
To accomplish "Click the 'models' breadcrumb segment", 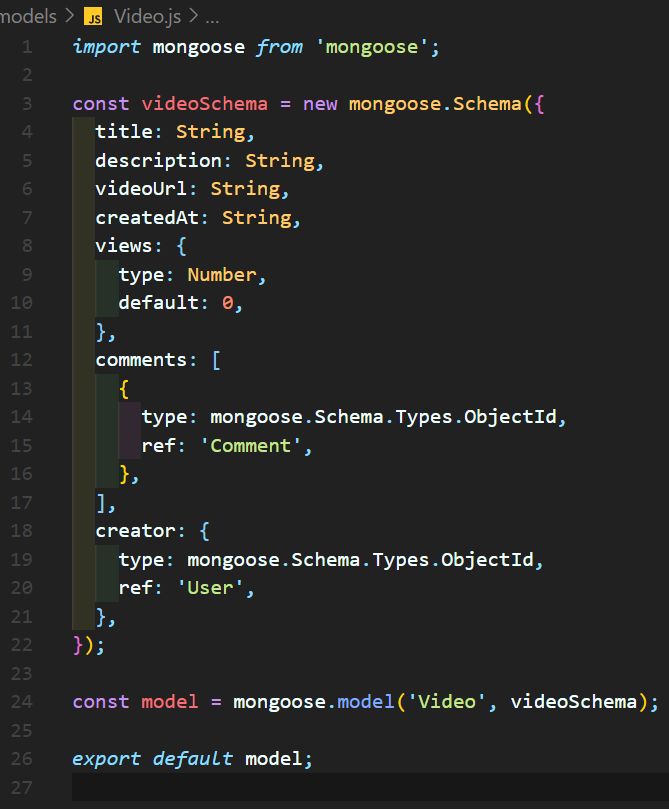I will tap(28, 17).
